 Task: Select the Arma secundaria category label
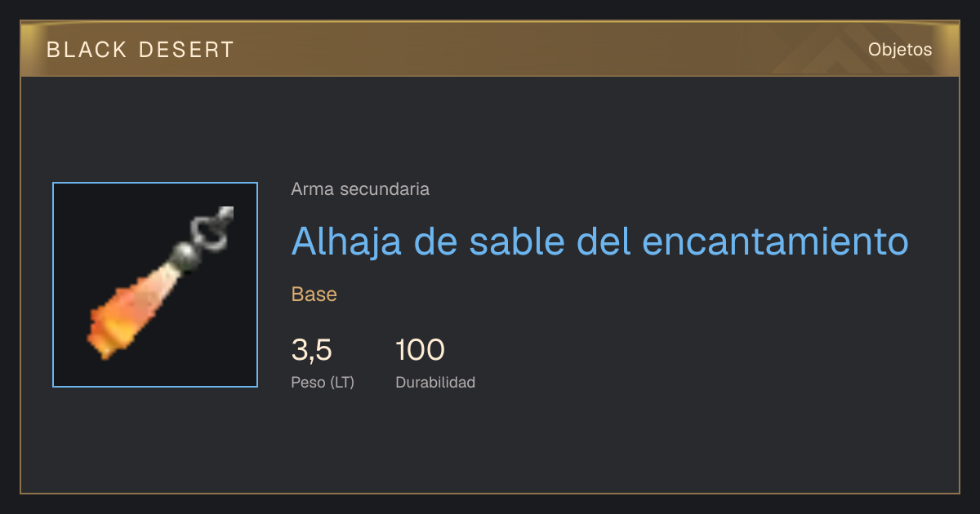[360, 189]
